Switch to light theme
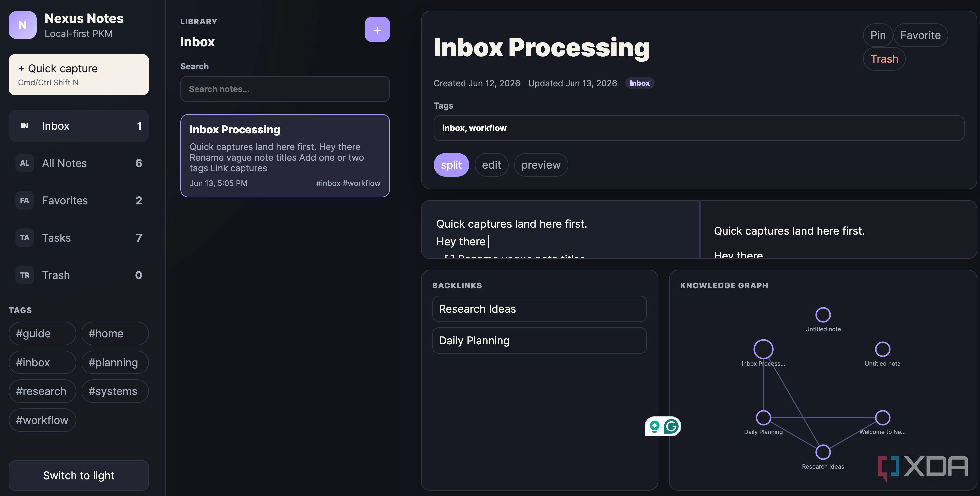Viewport: 980px width, 496px height. click(79, 475)
